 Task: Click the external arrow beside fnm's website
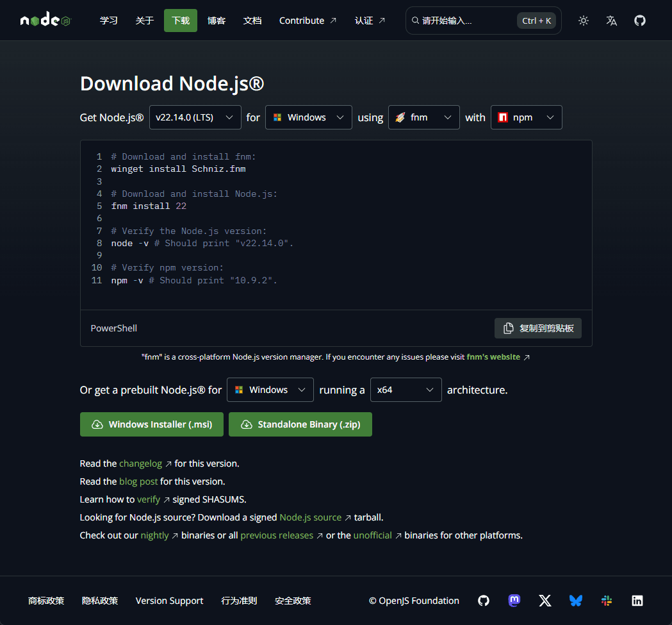click(x=527, y=357)
